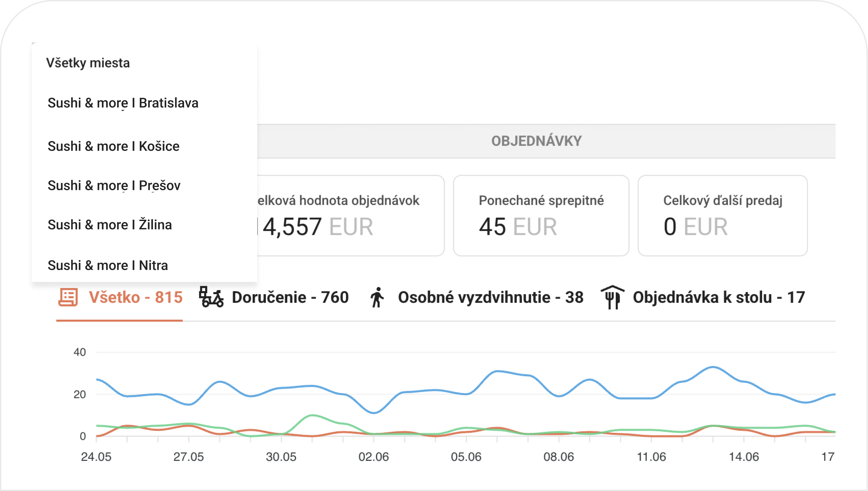
Task: Click the 02.06 date label on chart
Action: 373,457
